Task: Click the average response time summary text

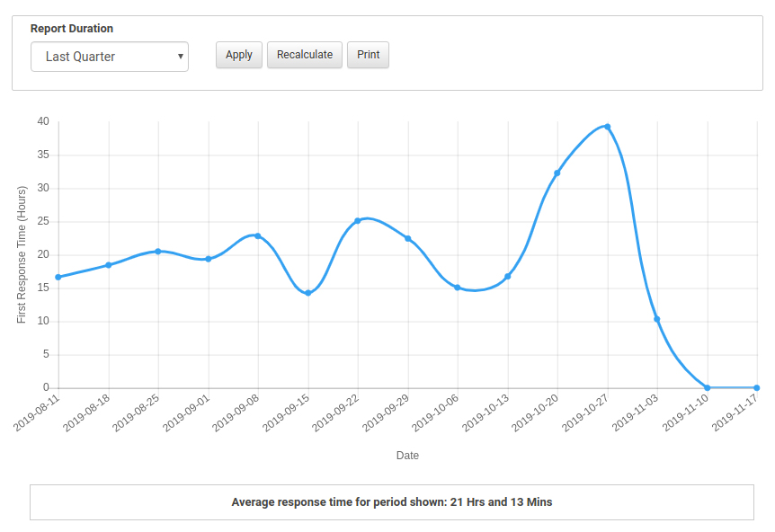Action: 392,502
